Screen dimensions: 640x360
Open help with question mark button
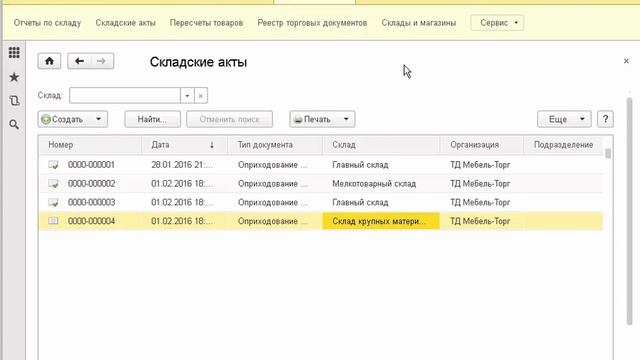click(605, 119)
